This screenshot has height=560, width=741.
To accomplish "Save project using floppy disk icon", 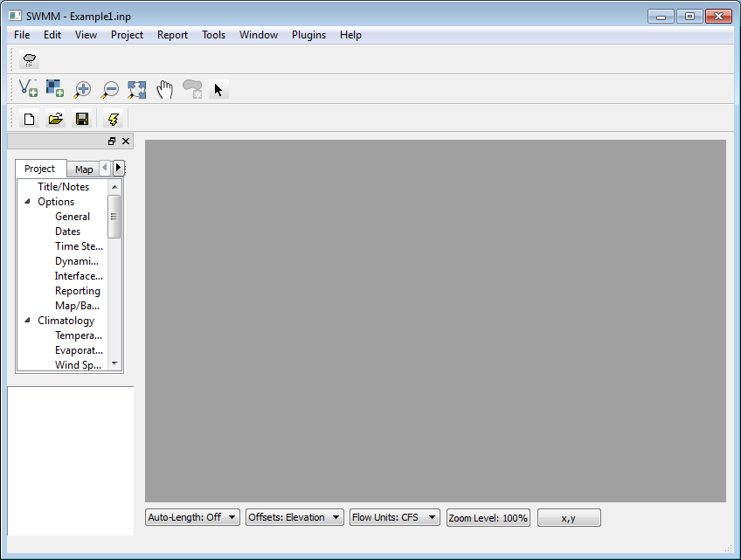I will (x=82, y=119).
